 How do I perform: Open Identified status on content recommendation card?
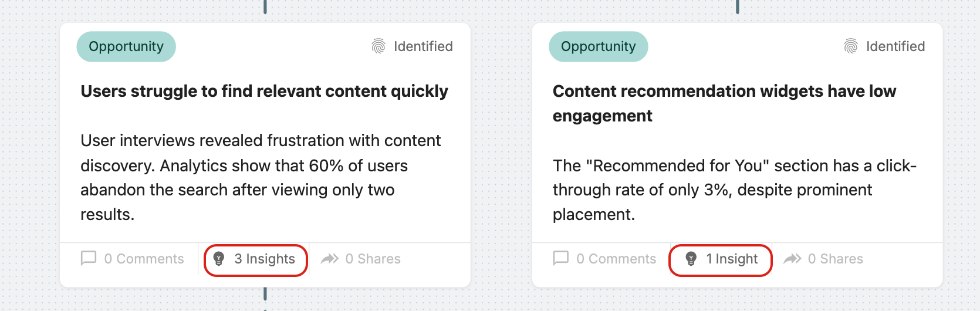pyautogui.click(x=895, y=46)
